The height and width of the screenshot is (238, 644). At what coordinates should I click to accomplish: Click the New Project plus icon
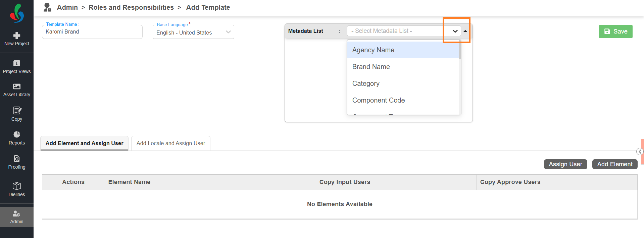[x=17, y=36]
